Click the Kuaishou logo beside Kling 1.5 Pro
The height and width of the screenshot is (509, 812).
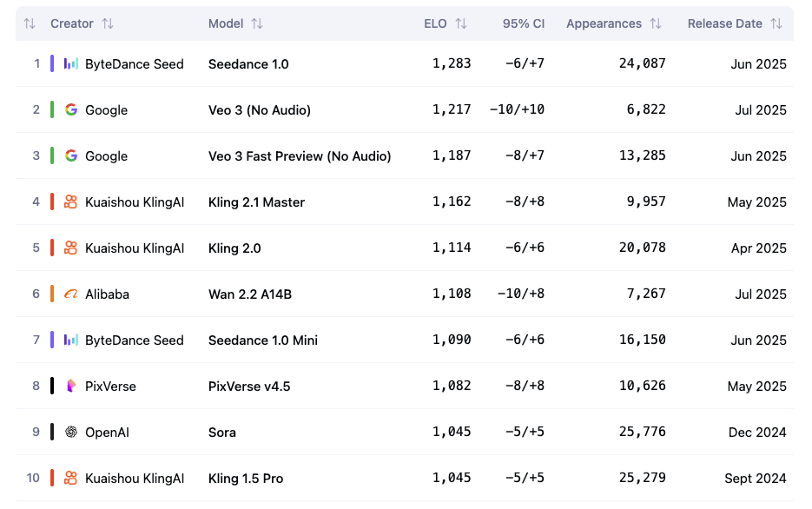tap(71, 478)
